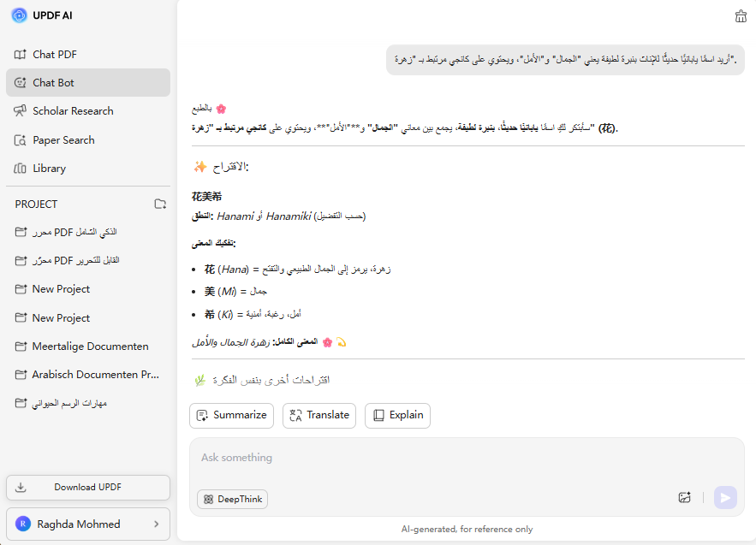Open the Meertalige Documenten project
The width and height of the screenshot is (756, 545).
pyautogui.click(x=90, y=347)
